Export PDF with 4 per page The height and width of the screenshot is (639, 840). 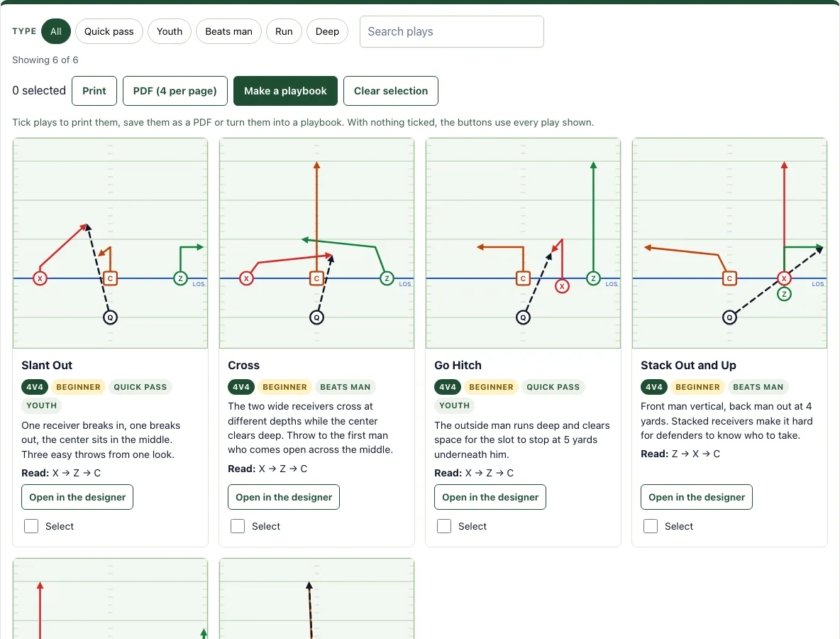175,91
